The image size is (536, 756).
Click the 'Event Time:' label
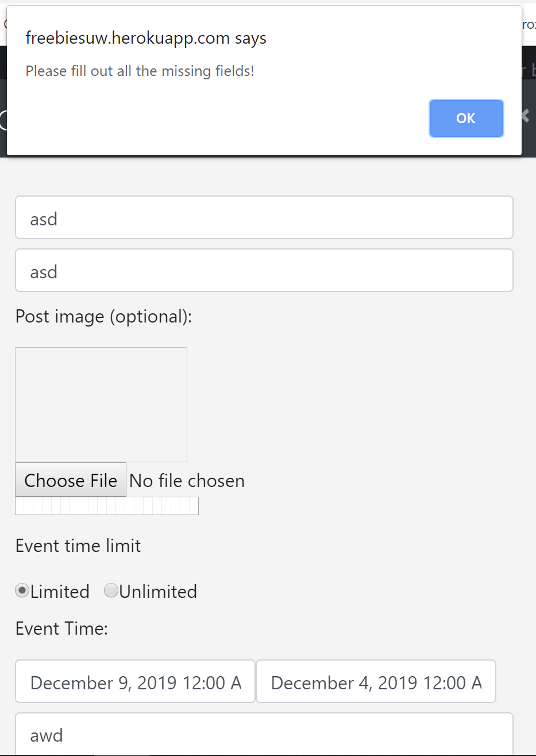click(x=61, y=628)
